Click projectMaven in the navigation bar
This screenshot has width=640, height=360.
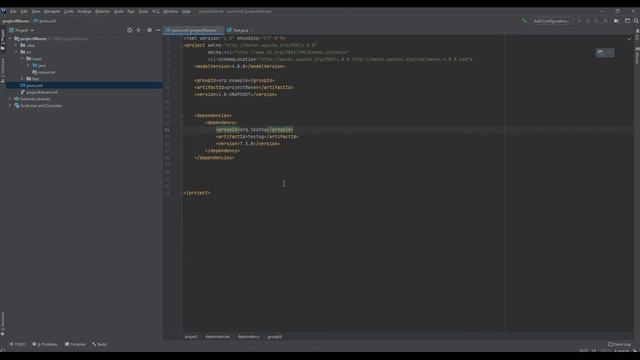[16, 21]
